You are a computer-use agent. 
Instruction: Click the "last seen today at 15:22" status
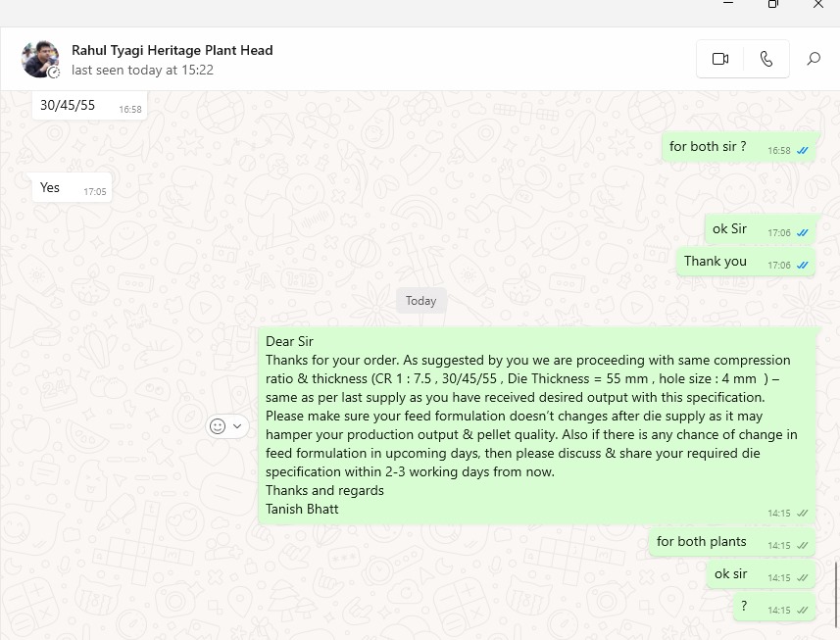coord(142,71)
